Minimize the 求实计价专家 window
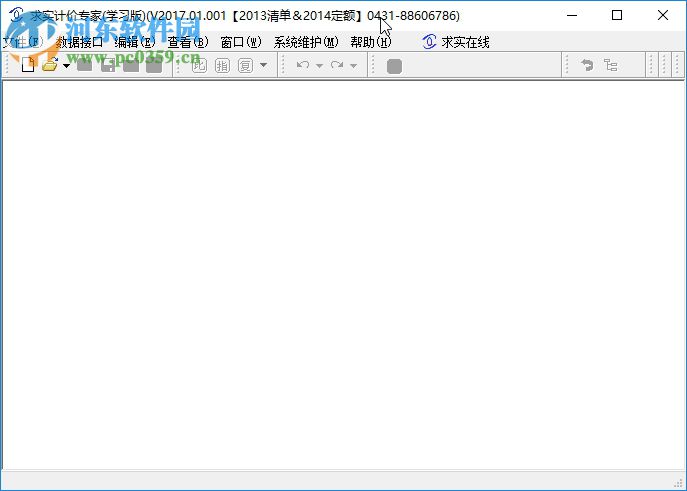This screenshot has height=491, width=687. pos(572,15)
